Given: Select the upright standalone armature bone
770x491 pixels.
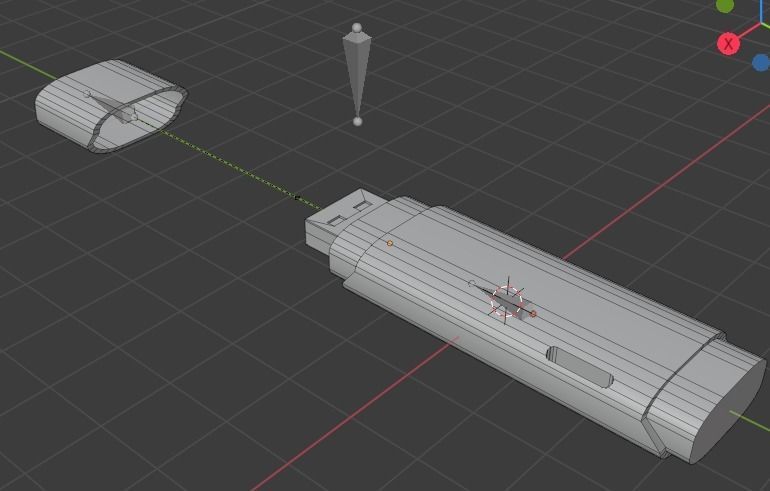Looking at the screenshot, I should click(357, 74).
